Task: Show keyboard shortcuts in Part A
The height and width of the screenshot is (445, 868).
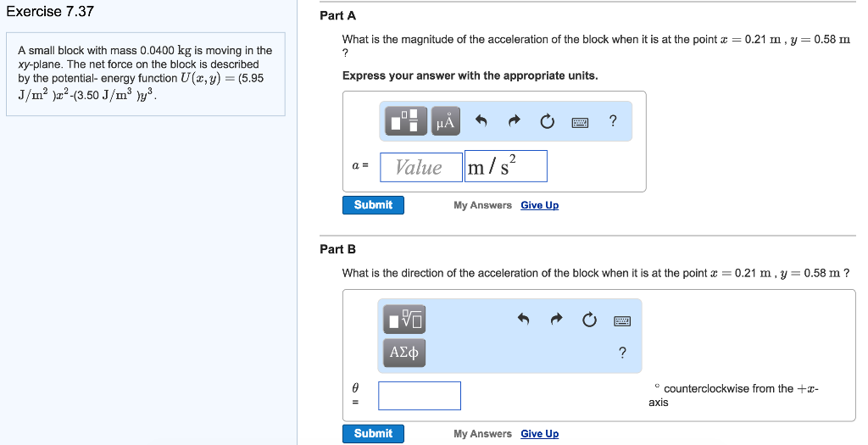Action: point(580,121)
